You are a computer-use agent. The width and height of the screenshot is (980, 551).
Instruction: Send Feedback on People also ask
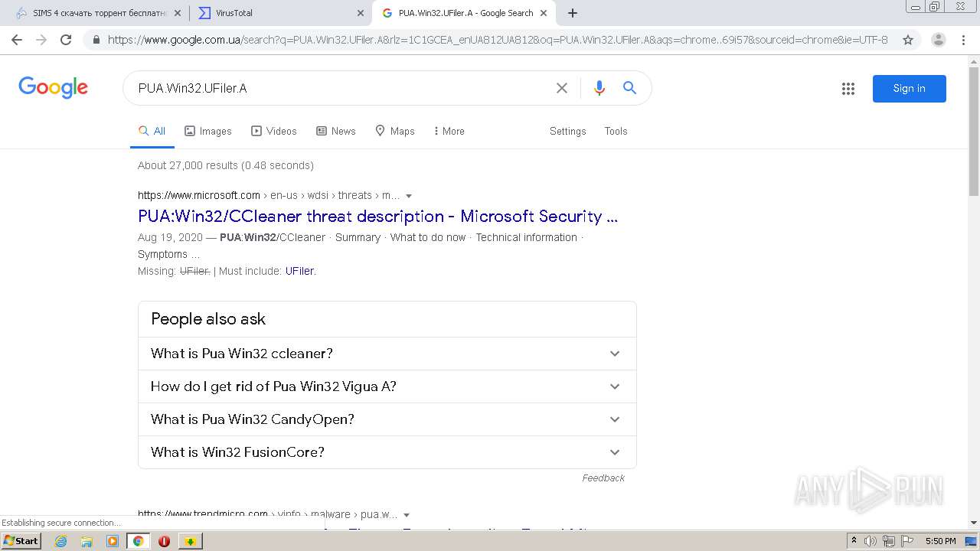[603, 478]
